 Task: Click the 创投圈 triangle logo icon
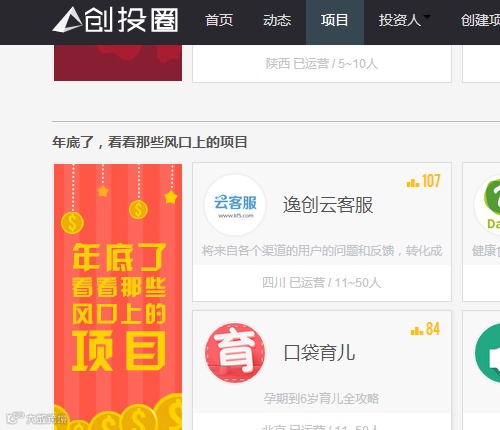pos(67,20)
